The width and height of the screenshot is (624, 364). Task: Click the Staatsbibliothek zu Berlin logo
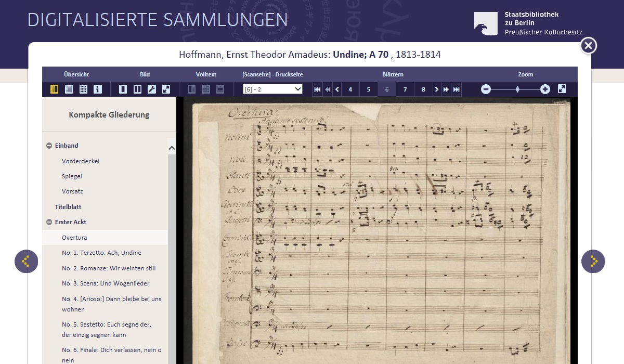[528, 23]
